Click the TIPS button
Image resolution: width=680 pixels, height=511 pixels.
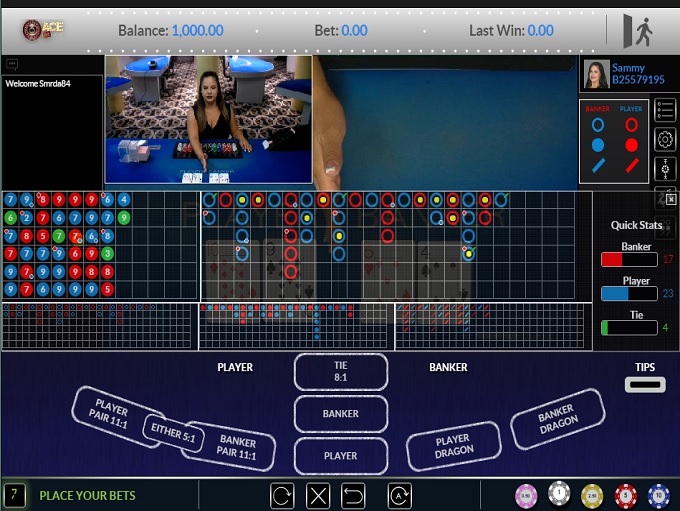(x=645, y=384)
